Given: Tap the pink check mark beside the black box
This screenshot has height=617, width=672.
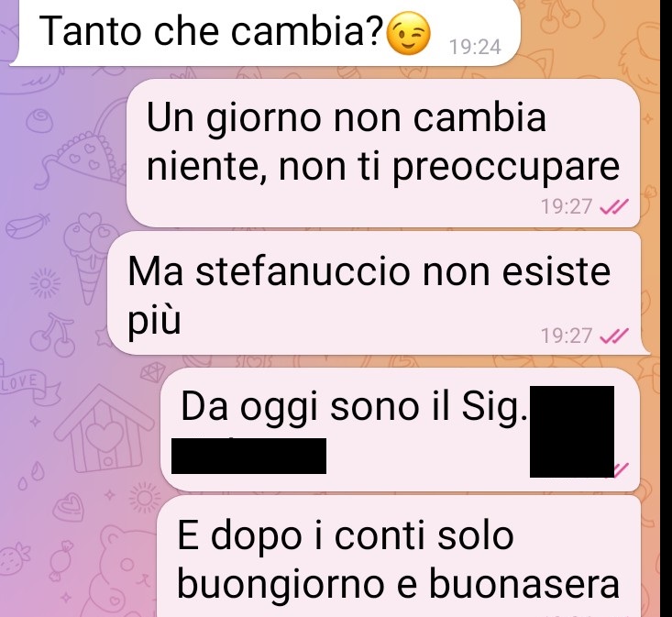Looking at the screenshot, I should [622, 469].
